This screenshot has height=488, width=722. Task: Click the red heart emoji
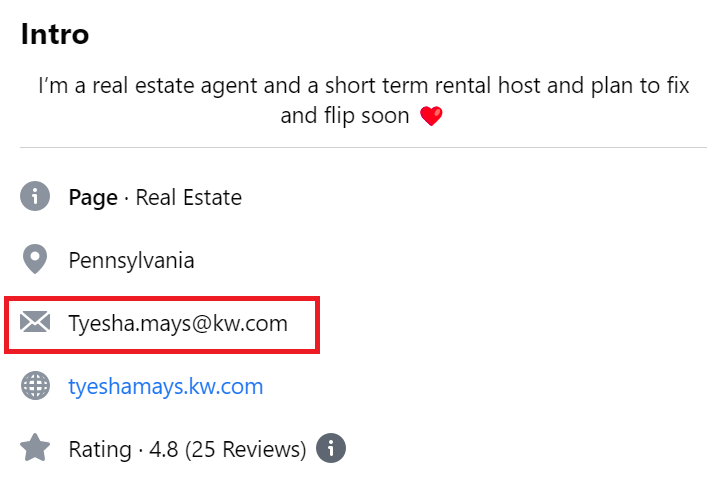point(431,116)
